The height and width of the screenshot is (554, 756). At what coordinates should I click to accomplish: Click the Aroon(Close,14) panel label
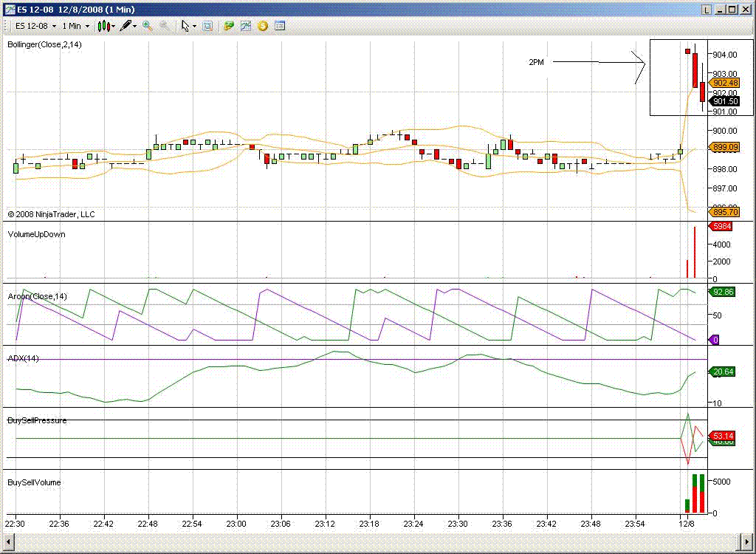(37, 296)
